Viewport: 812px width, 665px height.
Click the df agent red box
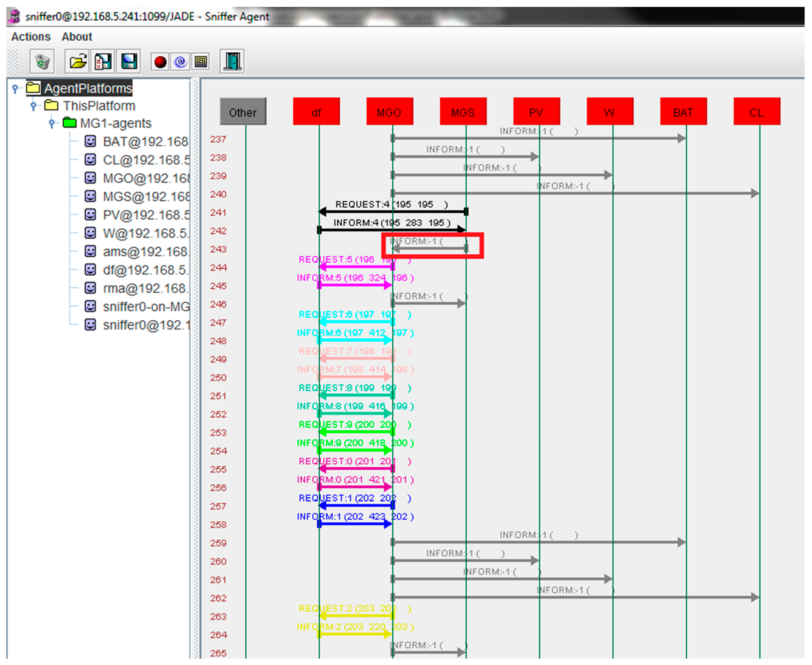[x=316, y=112]
